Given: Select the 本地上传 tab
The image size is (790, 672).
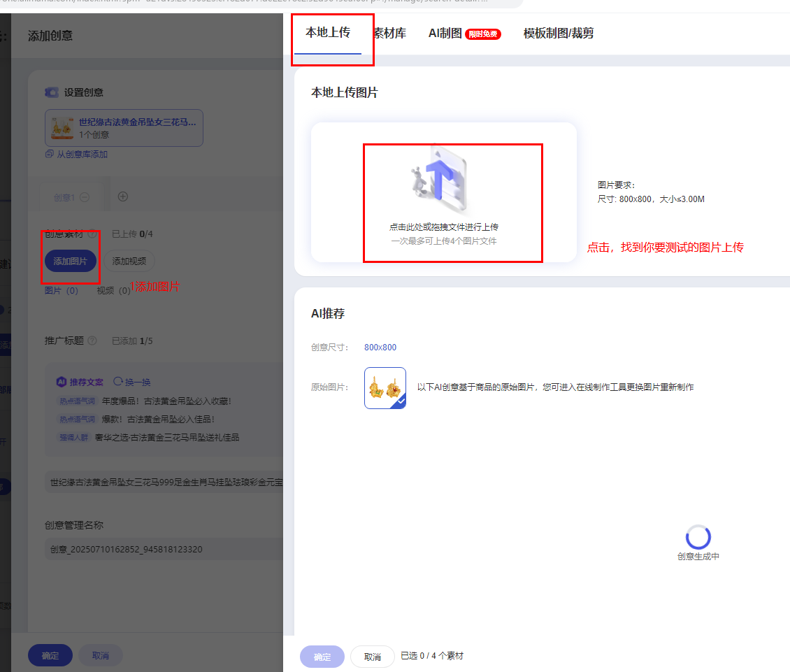Looking at the screenshot, I should (327, 32).
